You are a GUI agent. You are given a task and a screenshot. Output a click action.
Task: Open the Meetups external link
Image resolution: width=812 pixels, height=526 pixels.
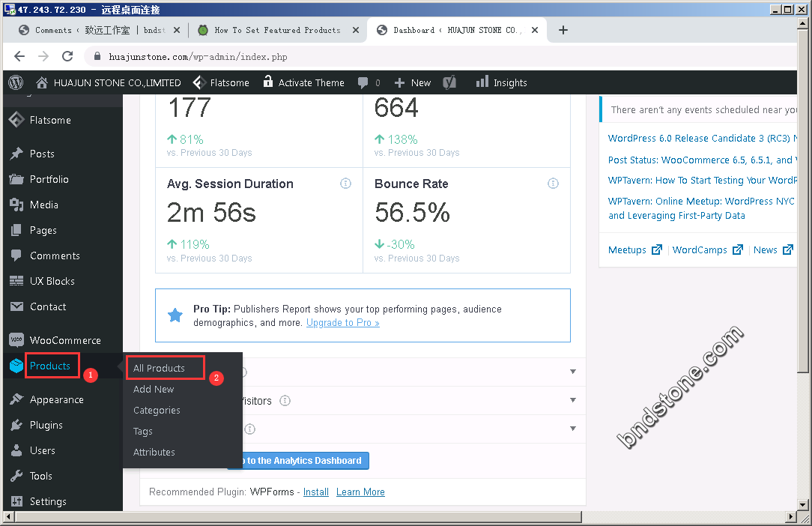[635, 250]
